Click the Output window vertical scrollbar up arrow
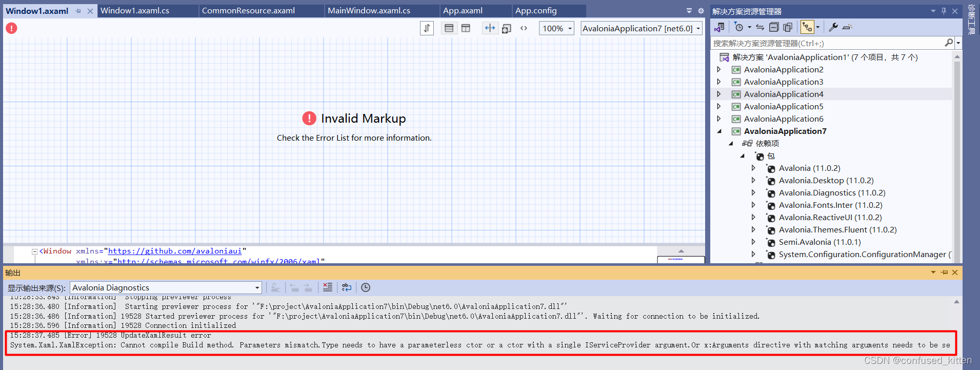Viewport: 980px width, 370px height. point(956,302)
